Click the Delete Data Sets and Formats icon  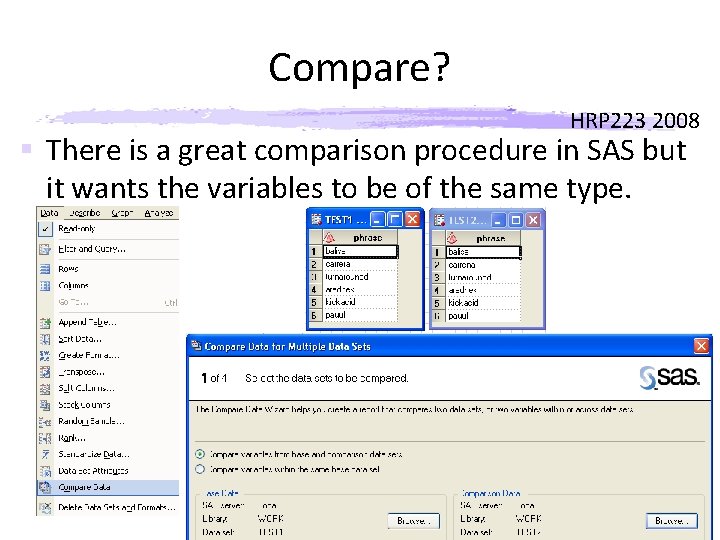click(x=45, y=508)
